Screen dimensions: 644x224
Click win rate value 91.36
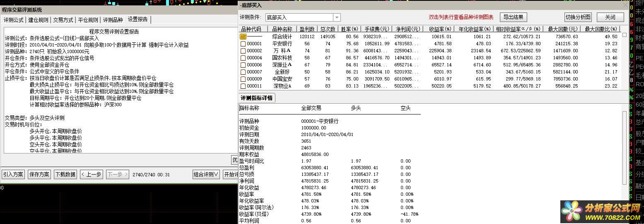click(352, 51)
